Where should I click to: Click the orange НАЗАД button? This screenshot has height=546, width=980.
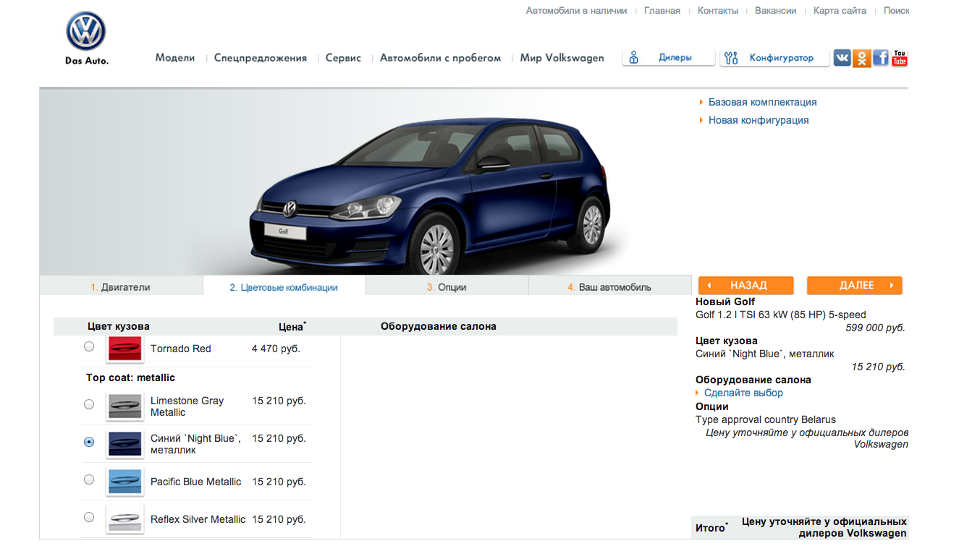pyautogui.click(x=745, y=285)
